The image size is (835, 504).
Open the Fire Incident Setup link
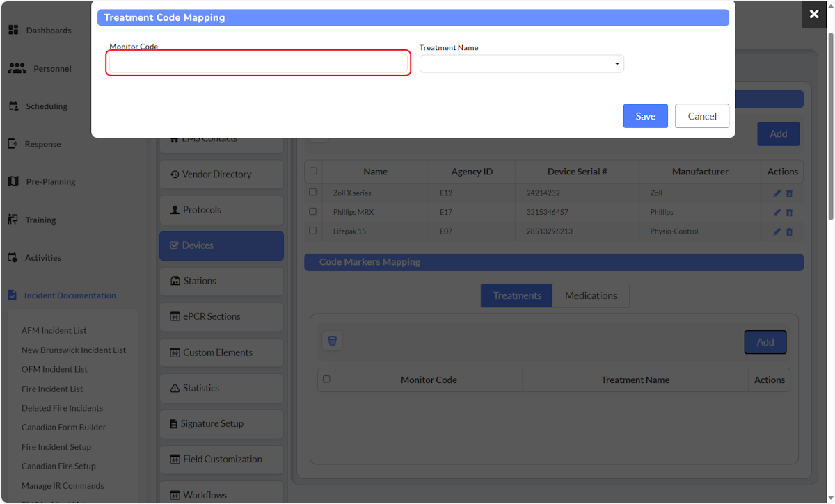56,446
